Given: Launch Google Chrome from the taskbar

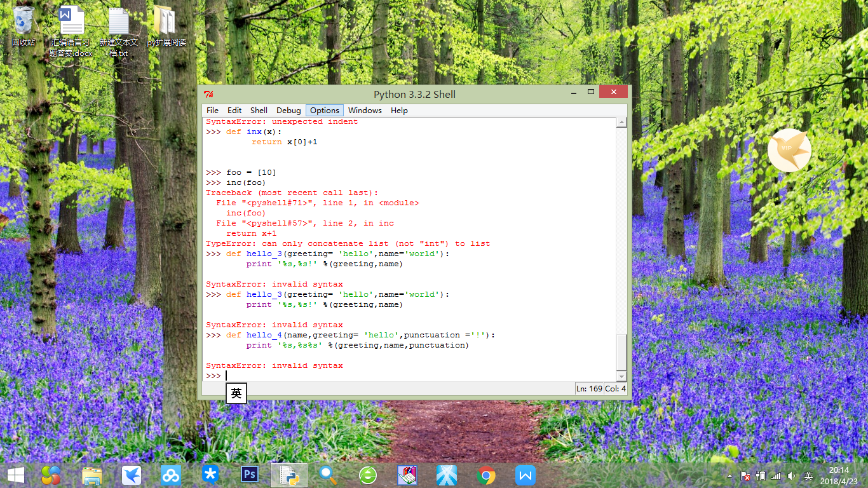Looking at the screenshot, I should (486, 475).
